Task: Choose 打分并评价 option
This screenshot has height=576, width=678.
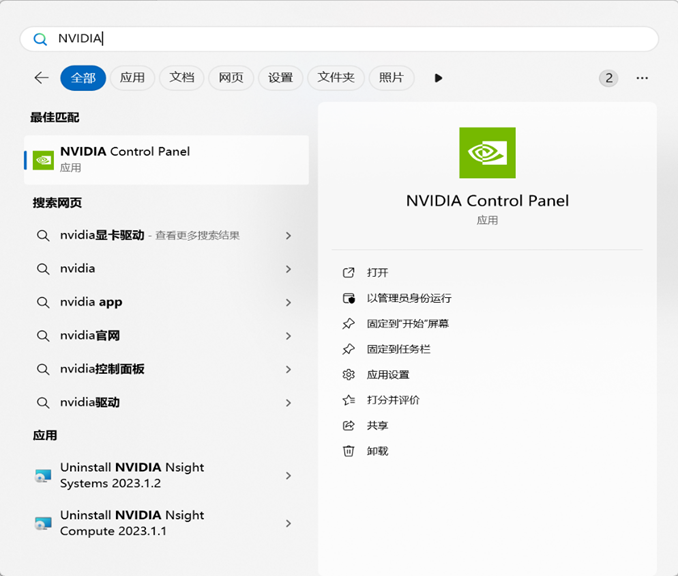Action: [393, 400]
